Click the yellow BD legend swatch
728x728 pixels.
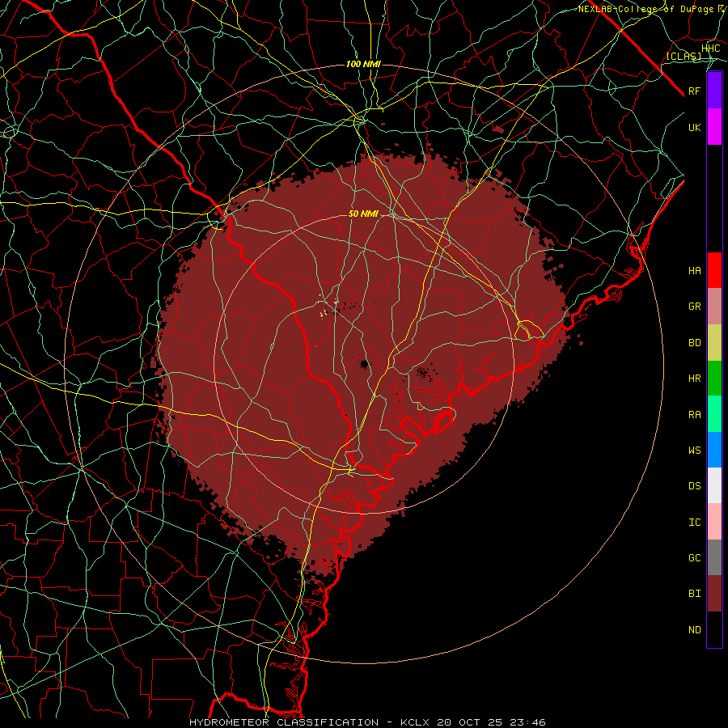click(714, 343)
